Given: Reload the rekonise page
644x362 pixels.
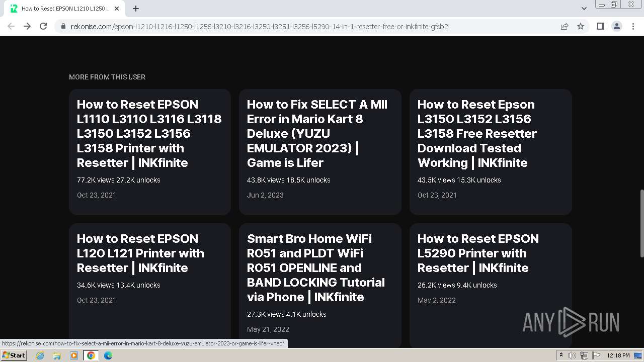Looking at the screenshot, I should (43, 26).
